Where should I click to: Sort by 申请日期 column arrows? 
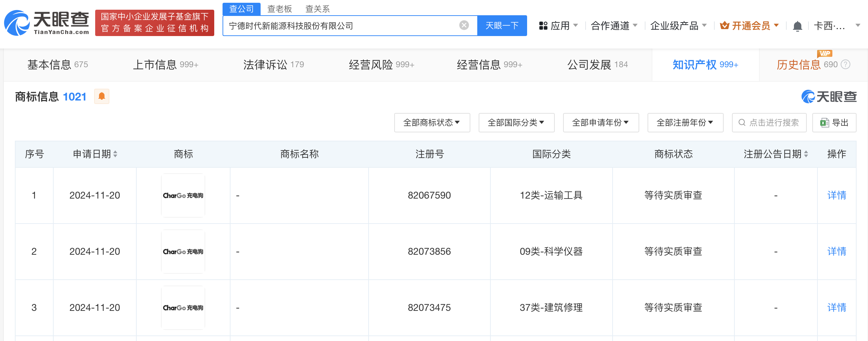[115, 154]
